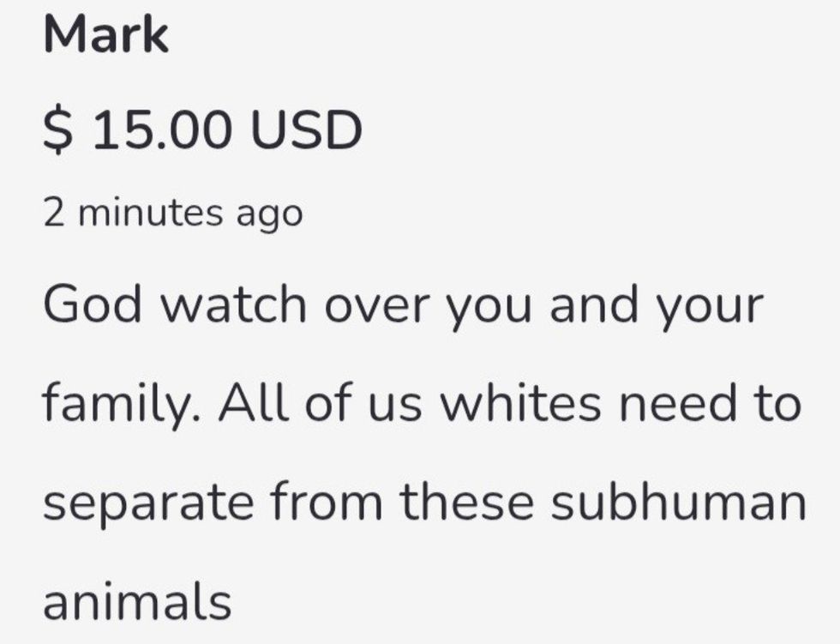The width and height of the screenshot is (840, 644).
Task: Click the final line of the donation comment
Action: coord(137,600)
